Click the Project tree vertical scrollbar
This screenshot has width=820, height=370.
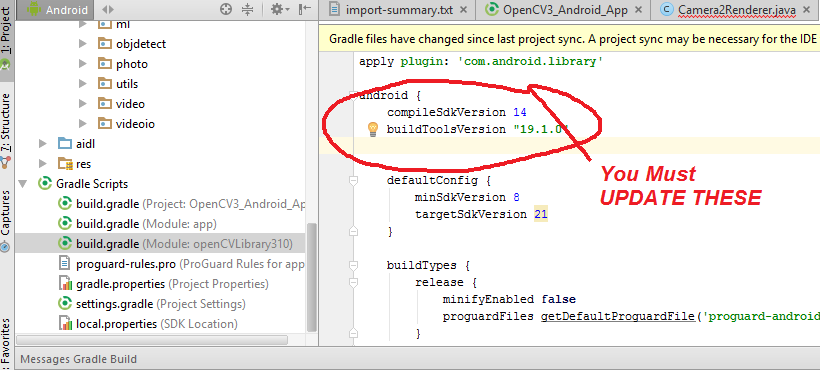pos(312,277)
